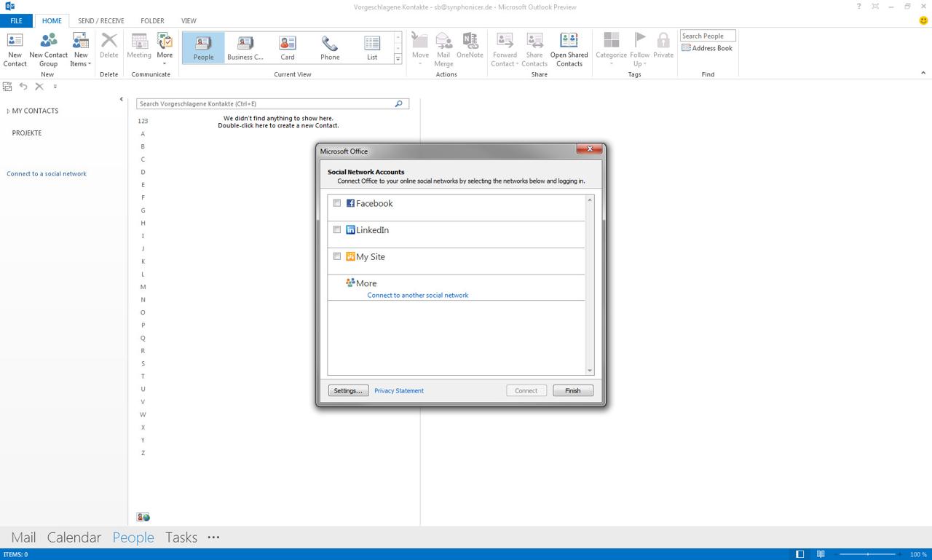Check the My Site option

(337, 256)
